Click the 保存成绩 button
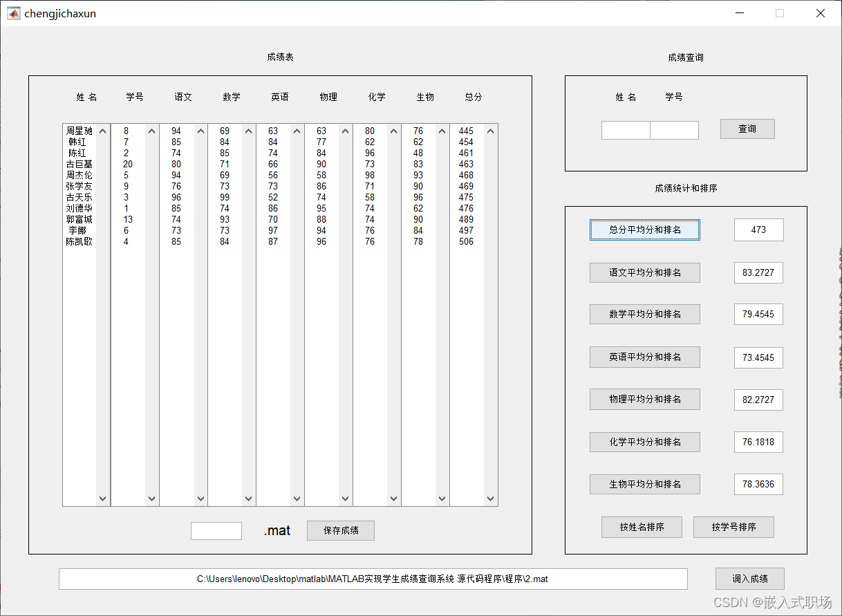Image resolution: width=842 pixels, height=616 pixels. click(340, 530)
